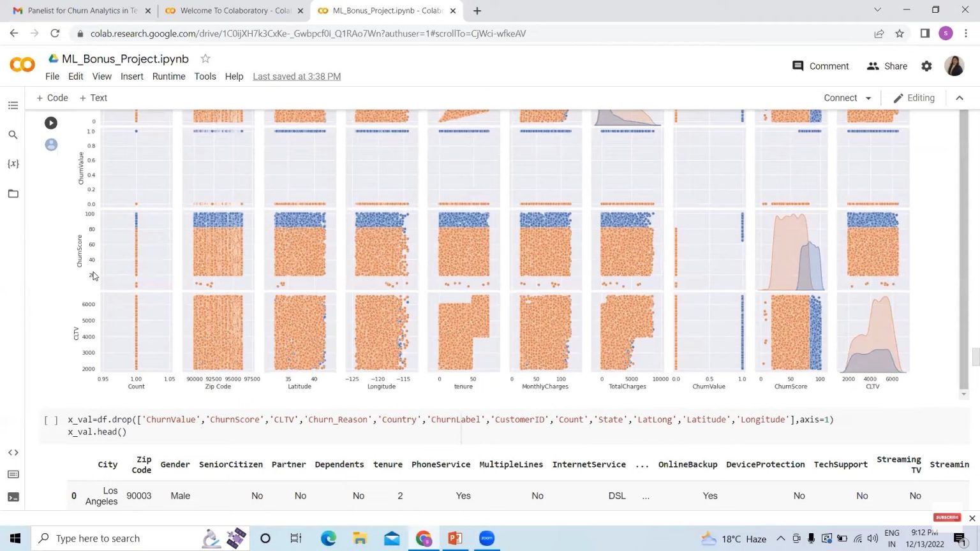Open the code snippets panel
The width and height of the screenshot is (980, 551).
pyautogui.click(x=13, y=452)
